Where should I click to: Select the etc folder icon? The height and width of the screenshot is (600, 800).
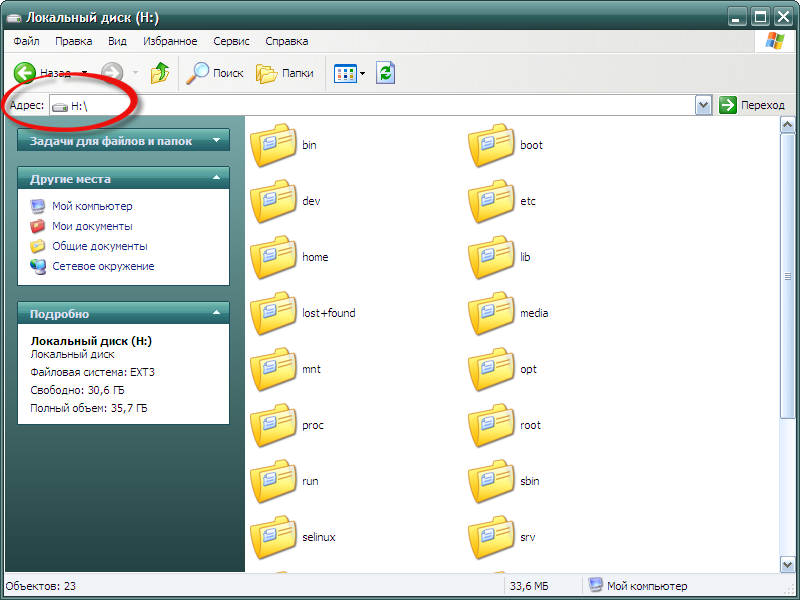(x=491, y=202)
